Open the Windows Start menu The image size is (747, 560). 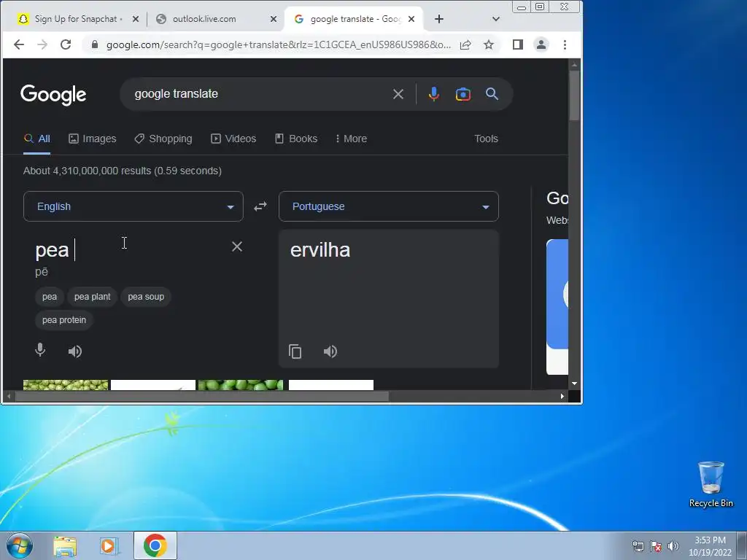click(x=20, y=545)
